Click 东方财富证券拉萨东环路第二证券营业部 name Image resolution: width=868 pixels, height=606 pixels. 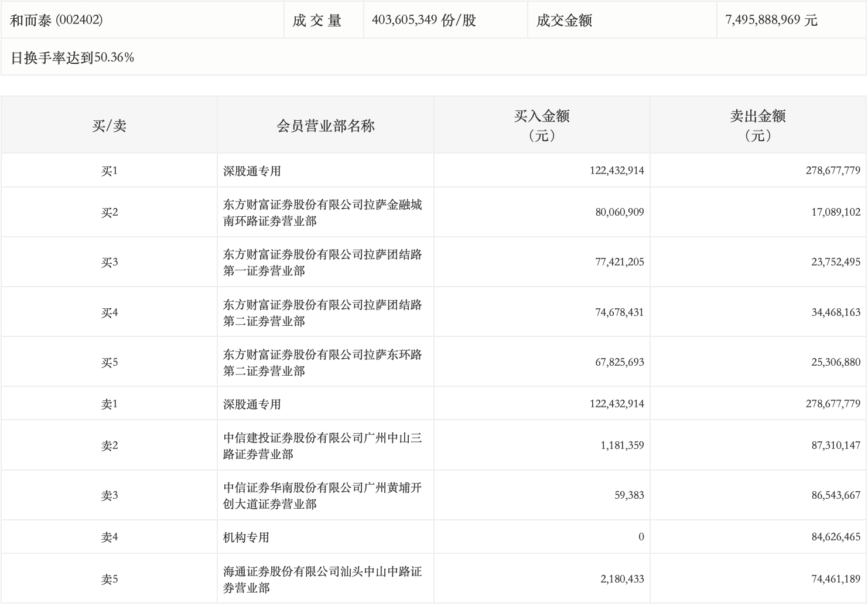pos(323,363)
